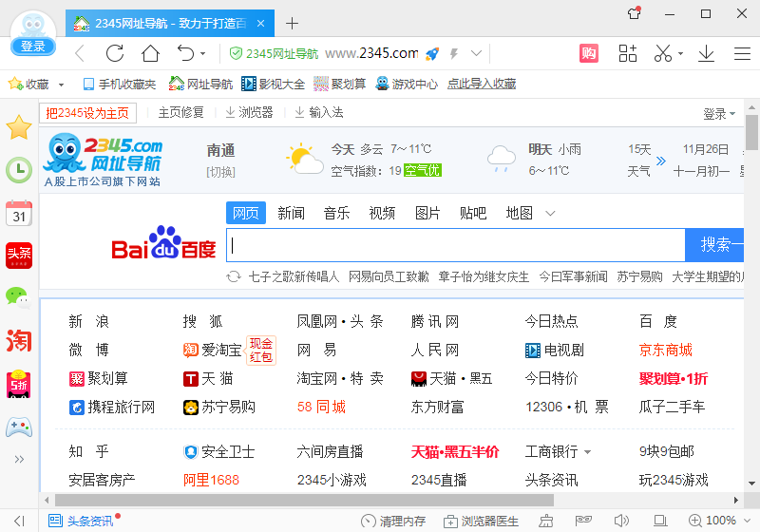Open sidebar WeChat chat icon
760x532 pixels.
19,298
